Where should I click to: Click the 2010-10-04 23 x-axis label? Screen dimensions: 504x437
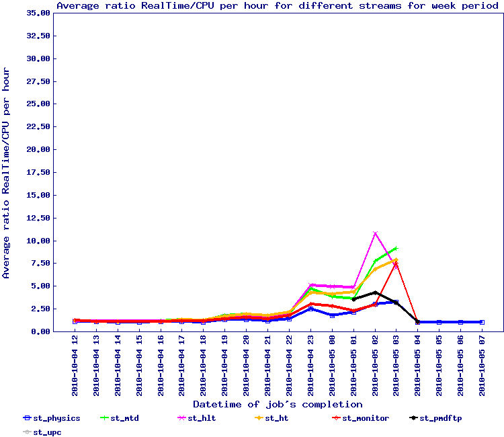[x=310, y=366]
